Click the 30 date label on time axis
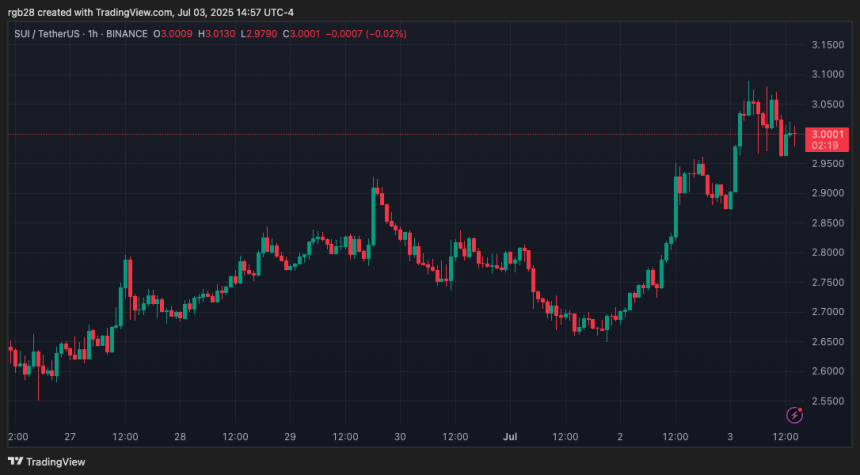This screenshot has height=475, width=860. [x=400, y=437]
